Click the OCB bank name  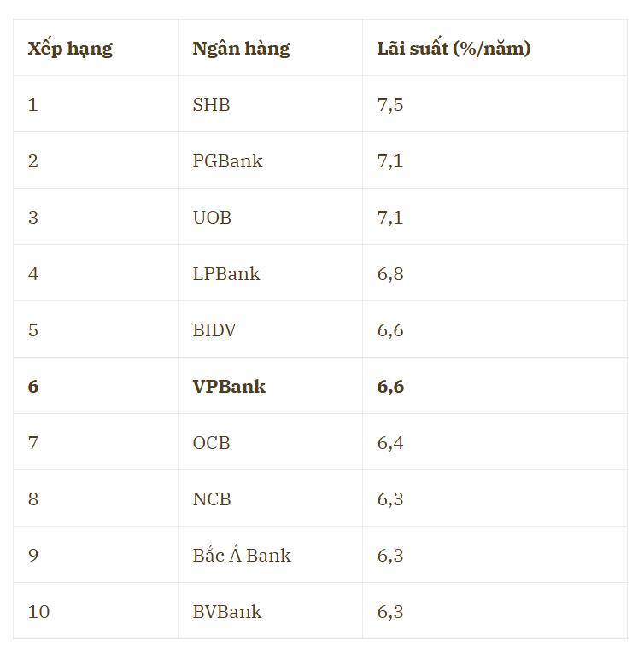(211, 443)
